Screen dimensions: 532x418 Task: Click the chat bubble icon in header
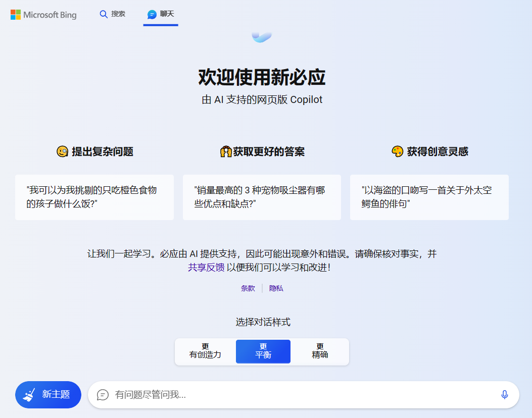click(x=152, y=14)
